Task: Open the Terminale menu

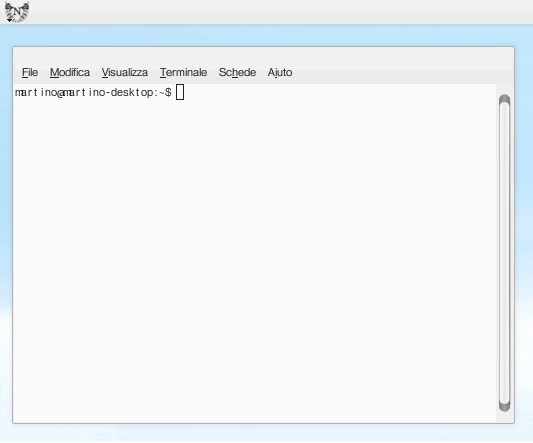Action: (x=184, y=72)
